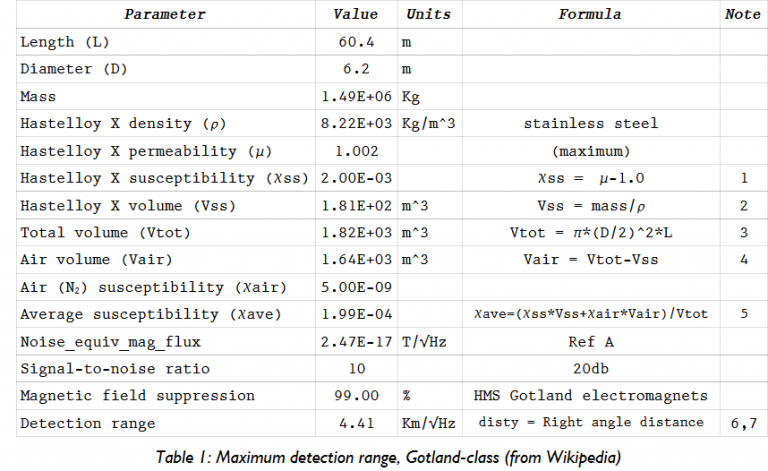Screen dimensions: 768x471
Task: Select the Vss = mass/ρ formula cell
Action: 590,205
